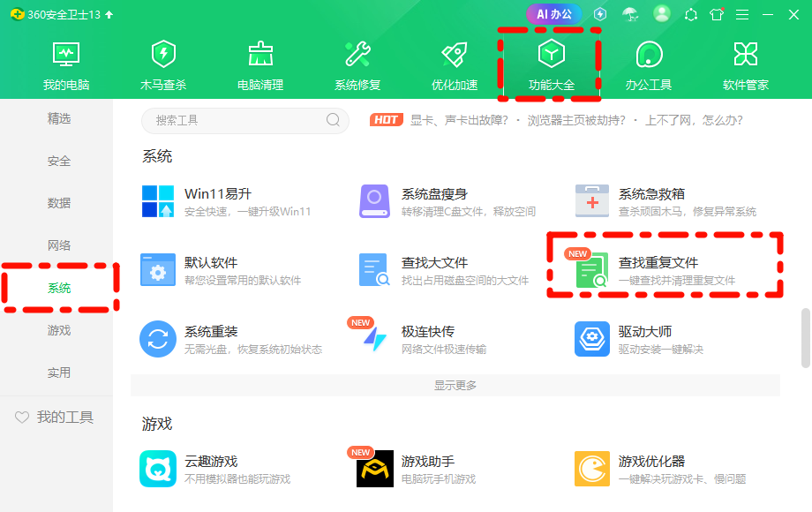Expand the list with 显示更多
Image resolution: width=812 pixels, height=512 pixels.
pos(455,385)
